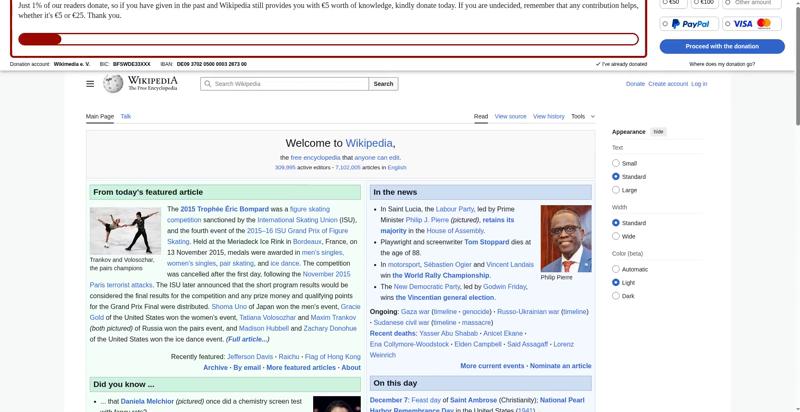800x412 pixels.
Task: Select the Dark color radio button
Action: [x=616, y=296]
